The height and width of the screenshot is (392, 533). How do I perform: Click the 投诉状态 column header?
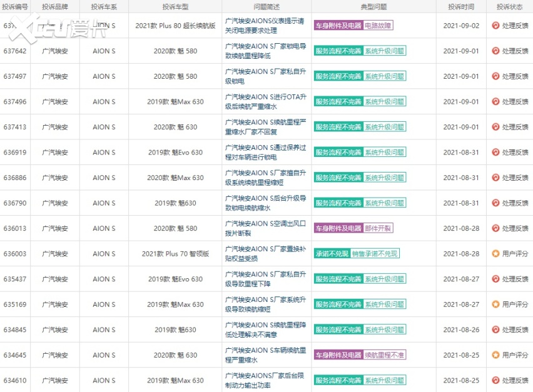point(510,7)
